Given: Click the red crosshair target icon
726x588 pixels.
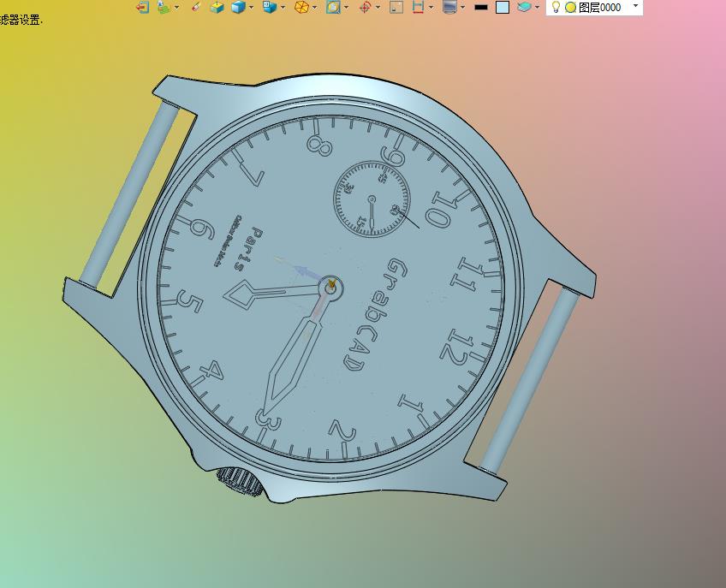Looking at the screenshot, I should pyautogui.click(x=365, y=7).
